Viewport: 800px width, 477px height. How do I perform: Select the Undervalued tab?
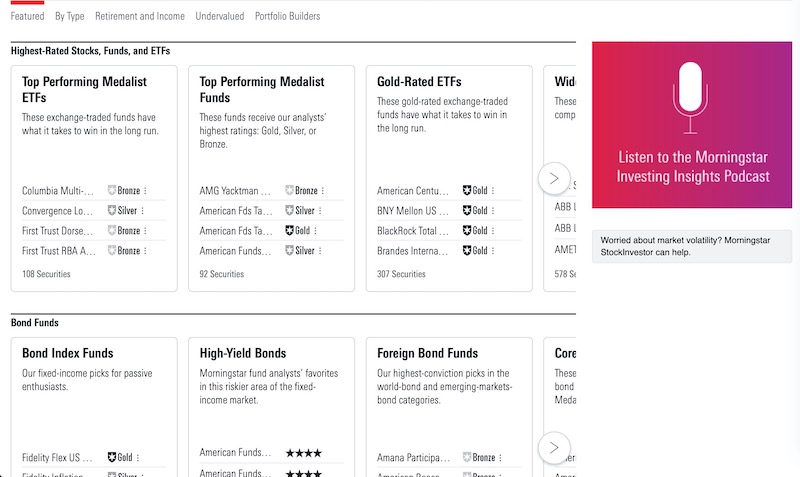(220, 17)
